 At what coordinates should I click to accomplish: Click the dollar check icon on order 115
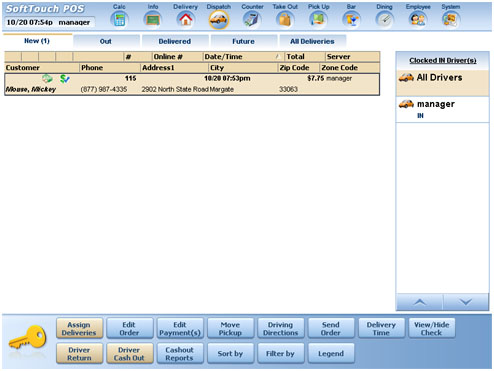[65, 79]
